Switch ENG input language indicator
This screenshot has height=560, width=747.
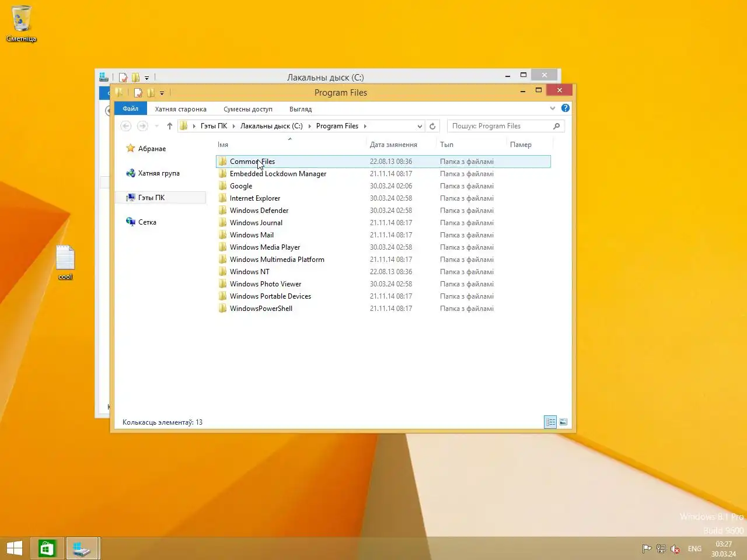(694, 548)
